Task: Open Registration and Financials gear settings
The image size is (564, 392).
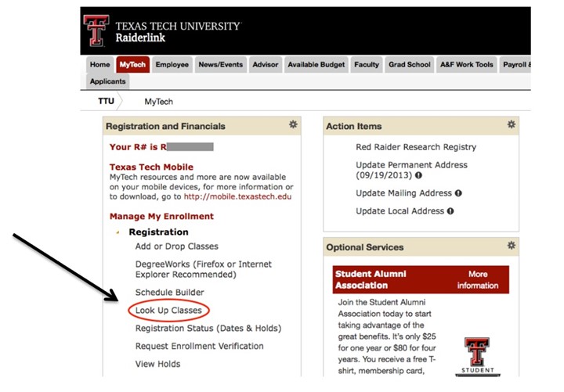Action: pyautogui.click(x=293, y=124)
